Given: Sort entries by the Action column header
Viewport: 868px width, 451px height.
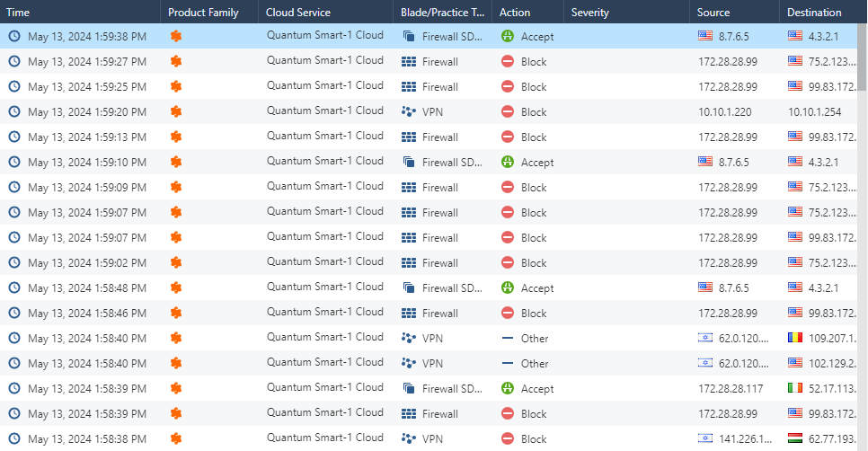Looking at the screenshot, I should [515, 13].
